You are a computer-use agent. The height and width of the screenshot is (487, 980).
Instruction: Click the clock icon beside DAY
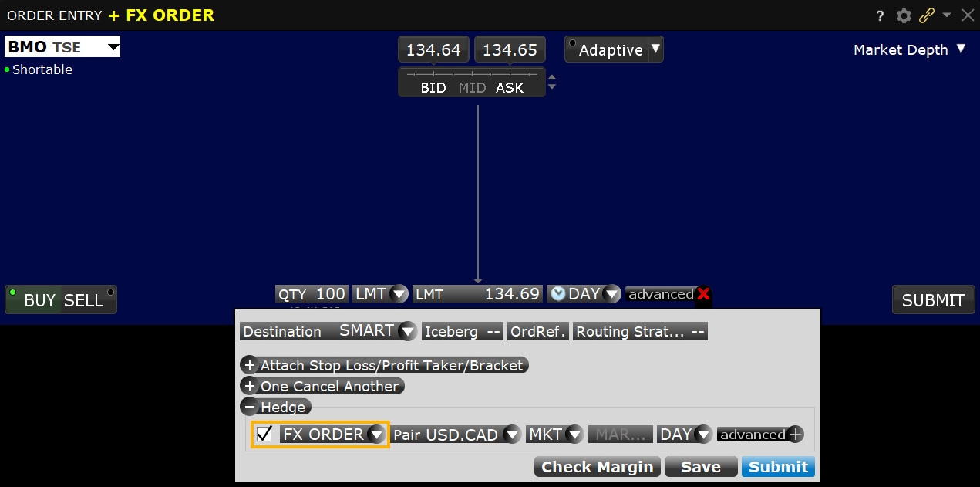(x=559, y=293)
